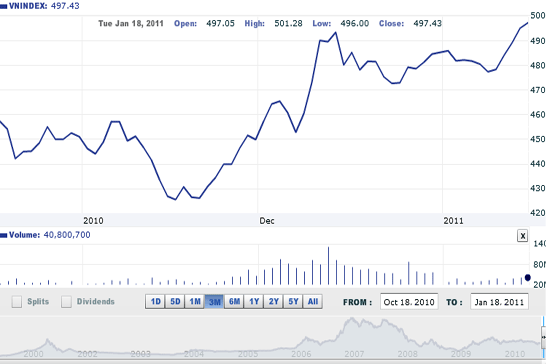Switch to the 1M range
The height and width of the screenshot is (364, 550).
(195, 302)
